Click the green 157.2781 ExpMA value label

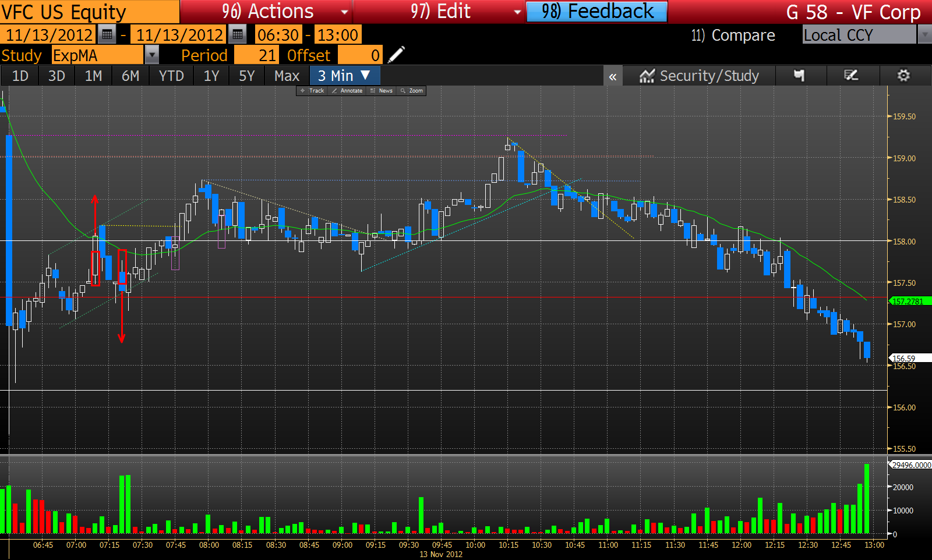point(911,301)
